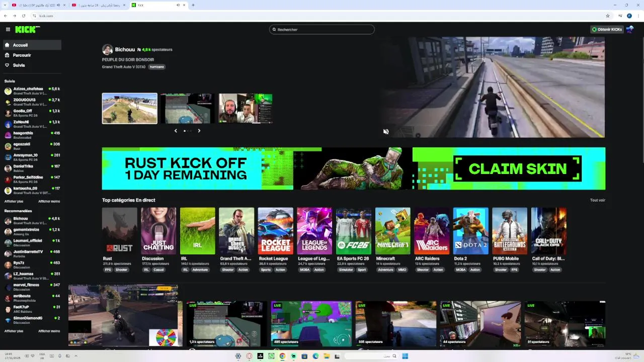The height and width of the screenshot is (362, 644).
Task: Open the Dota 2 category card
Action: 470,231
